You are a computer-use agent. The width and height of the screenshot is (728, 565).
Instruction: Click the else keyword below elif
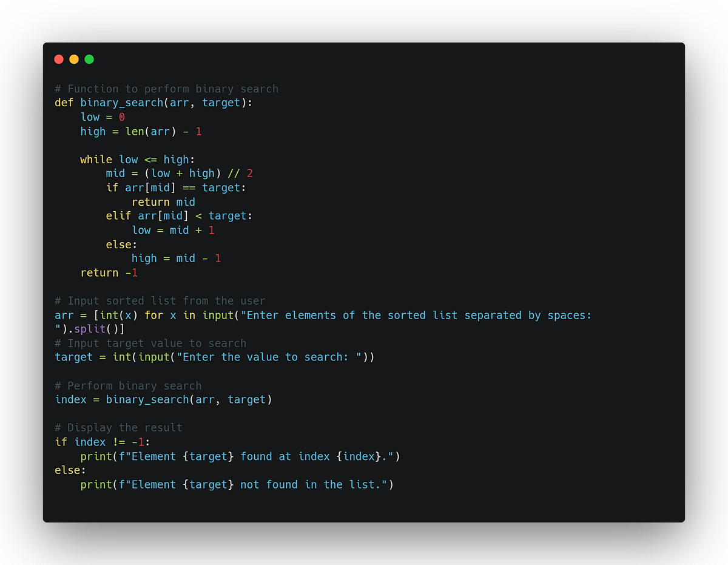coord(120,244)
